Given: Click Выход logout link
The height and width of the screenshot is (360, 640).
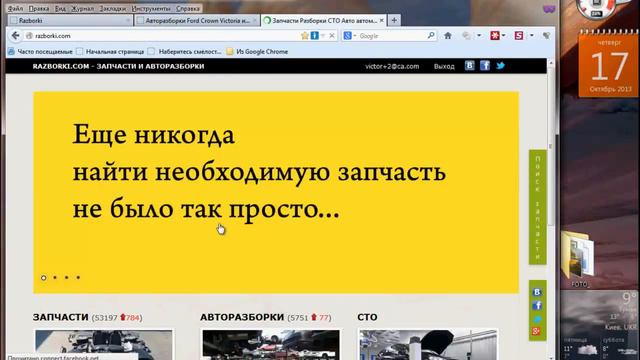Looking at the screenshot, I should coord(444,66).
